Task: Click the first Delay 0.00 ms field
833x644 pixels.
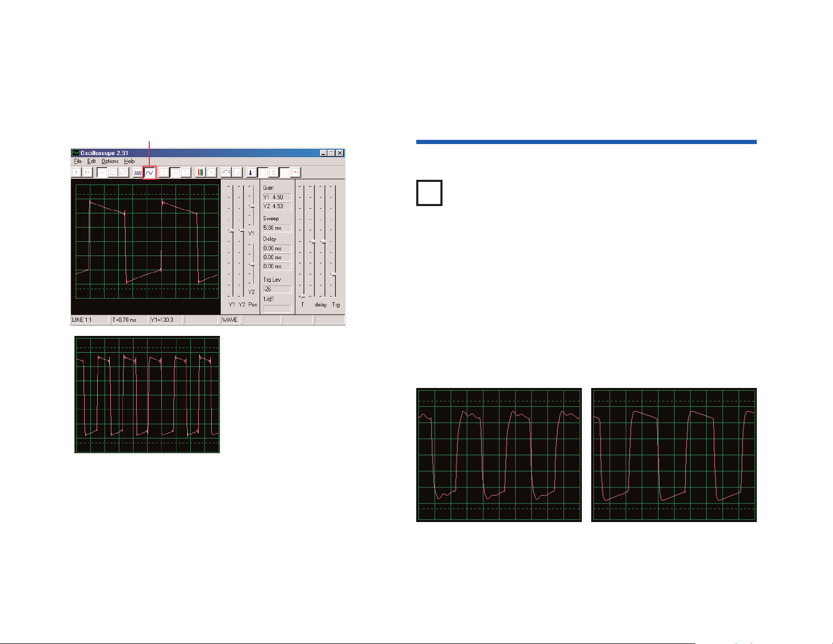Action: click(x=277, y=248)
